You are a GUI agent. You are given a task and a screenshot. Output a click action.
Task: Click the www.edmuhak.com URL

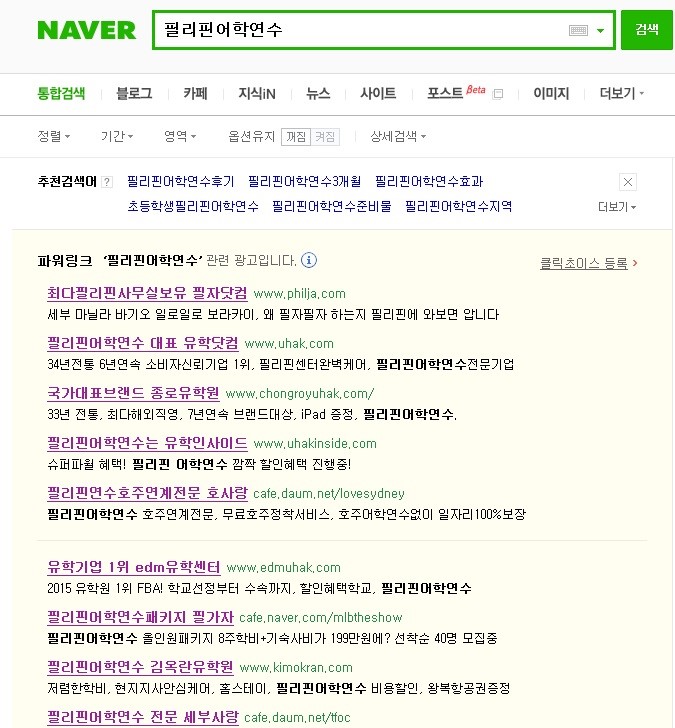(284, 568)
